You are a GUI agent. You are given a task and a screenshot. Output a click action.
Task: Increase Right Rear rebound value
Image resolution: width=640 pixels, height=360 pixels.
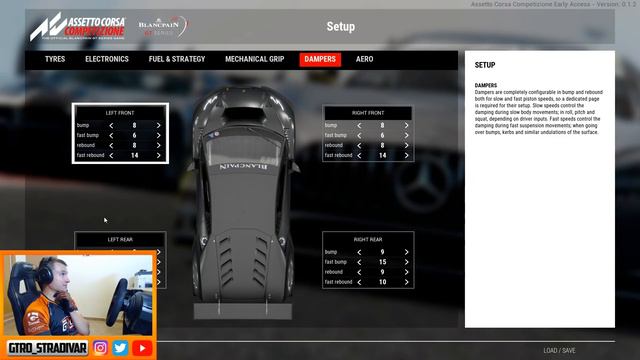pyautogui.click(x=407, y=272)
